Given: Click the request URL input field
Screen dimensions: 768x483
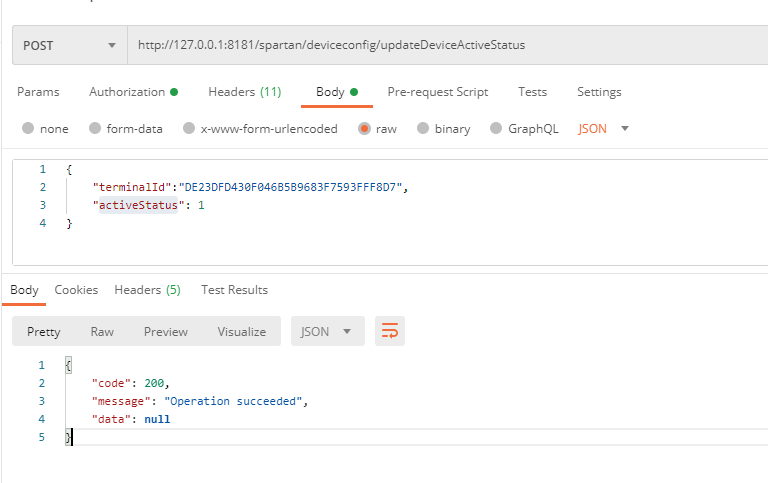Looking at the screenshot, I should click(x=440, y=46).
